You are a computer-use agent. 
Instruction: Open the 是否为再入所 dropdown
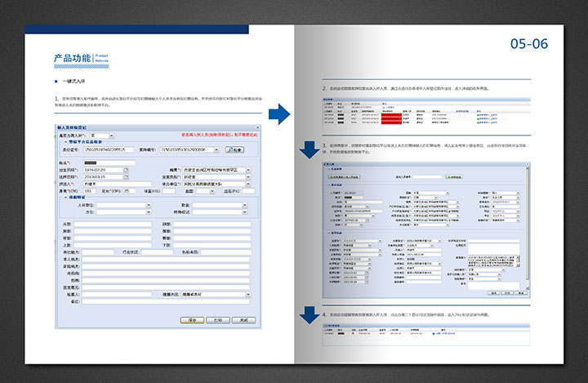(x=113, y=136)
